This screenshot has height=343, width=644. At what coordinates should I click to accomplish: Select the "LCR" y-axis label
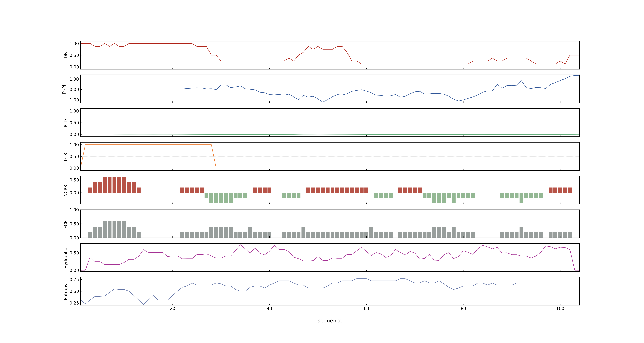[x=66, y=157]
